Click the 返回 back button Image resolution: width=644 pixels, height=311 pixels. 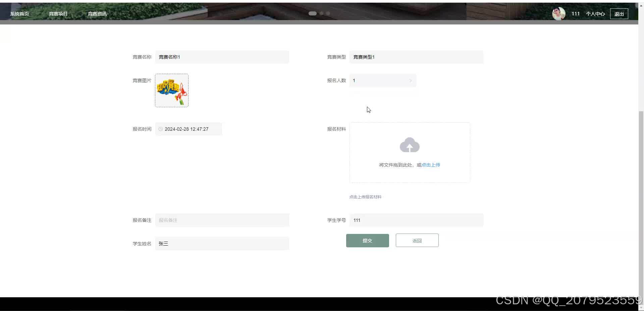[417, 241]
